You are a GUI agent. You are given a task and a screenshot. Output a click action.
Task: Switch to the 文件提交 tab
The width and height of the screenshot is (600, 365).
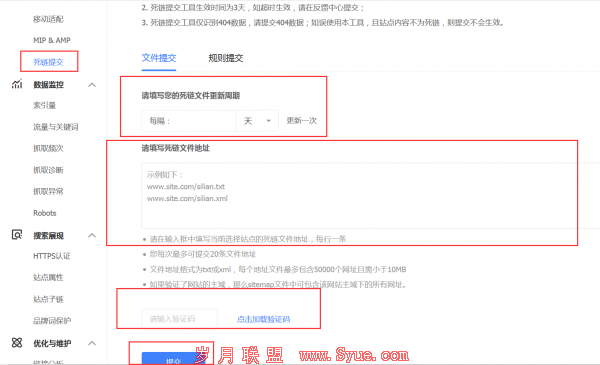click(x=159, y=58)
